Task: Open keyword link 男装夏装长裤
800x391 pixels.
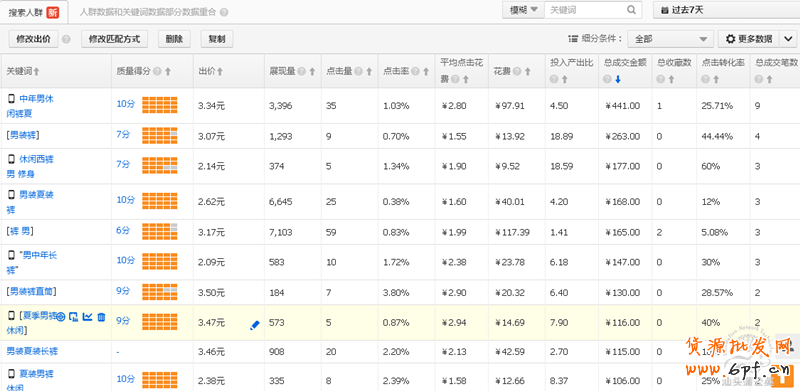Action: (x=32, y=351)
